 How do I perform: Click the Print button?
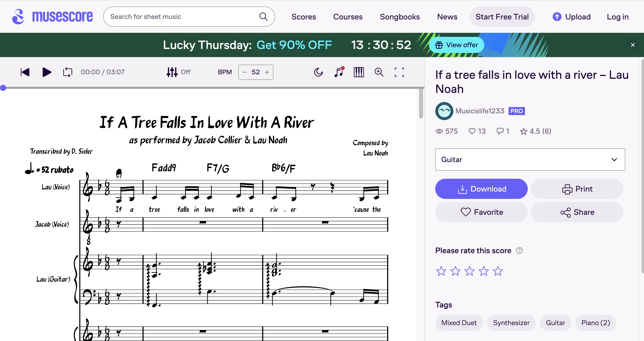click(577, 189)
